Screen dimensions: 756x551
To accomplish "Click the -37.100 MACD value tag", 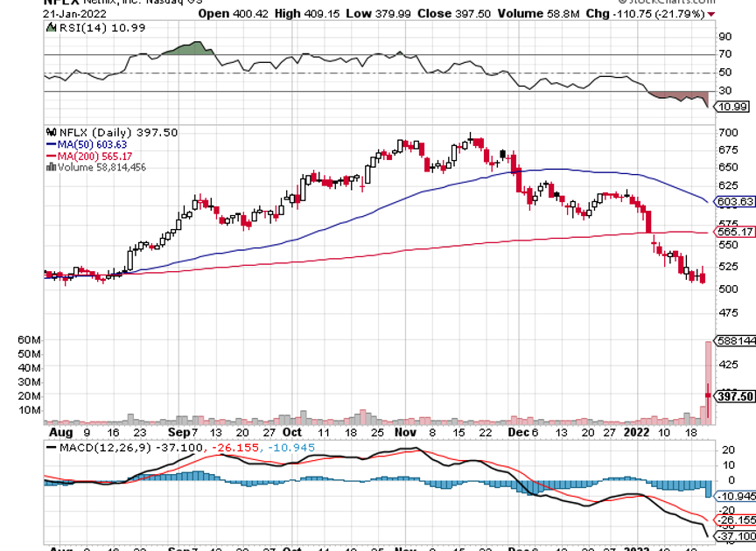I will (734, 535).
